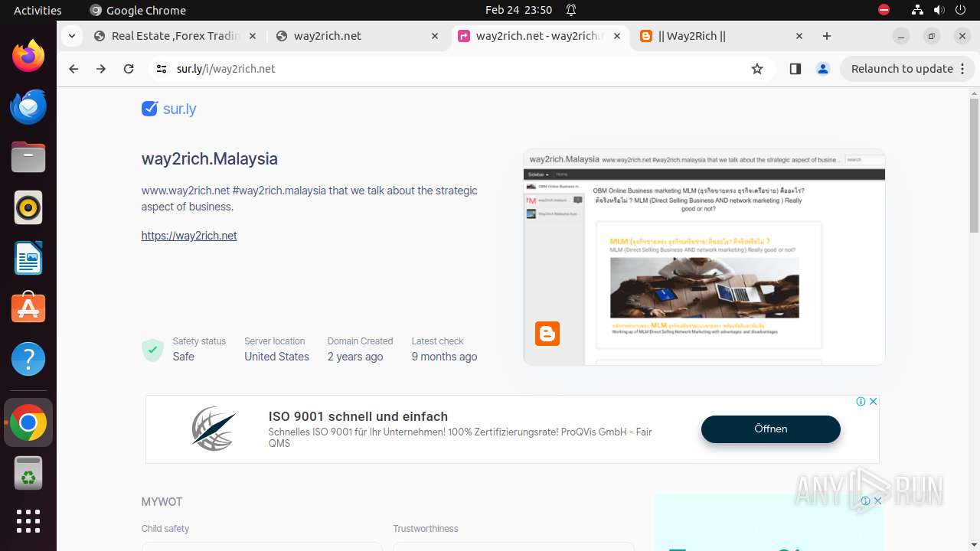Open the Activities overview
This screenshot has width=980, height=551.
point(38,10)
